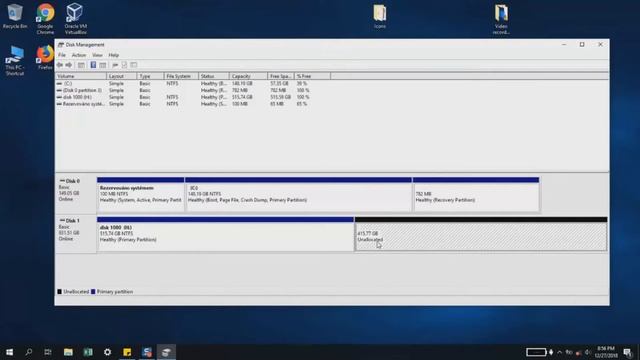Image resolution: width=640 pixels, height=360 pixels.
Task: Sort by the File System column header
Action: 181,76
